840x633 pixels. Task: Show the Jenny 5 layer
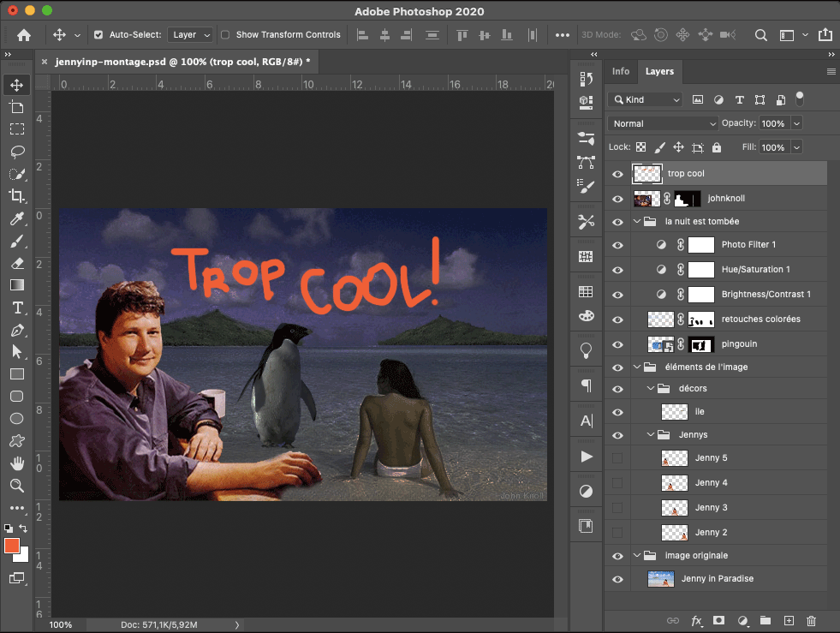pyautogui.click(x=617, y=458)
